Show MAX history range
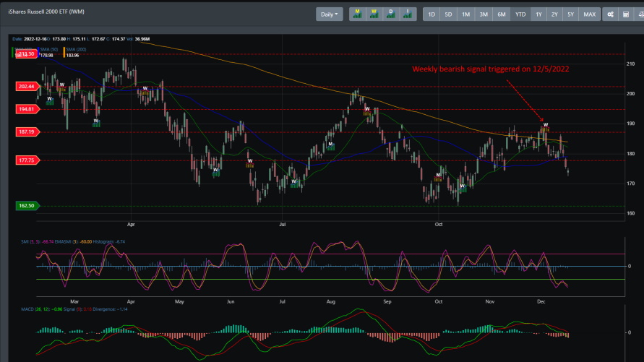The width and height of the screenshot is (644, 362). pos(590,14)
